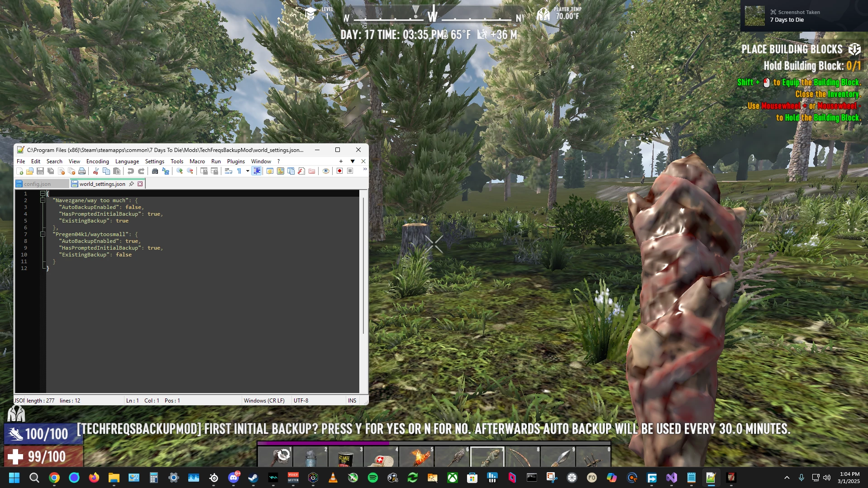Click the Ln : 1 Col : 1 status field

tap(182, 401)
